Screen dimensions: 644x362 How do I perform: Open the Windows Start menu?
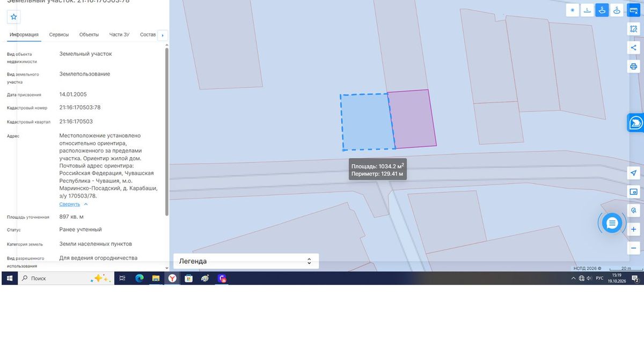pos(9,278)
